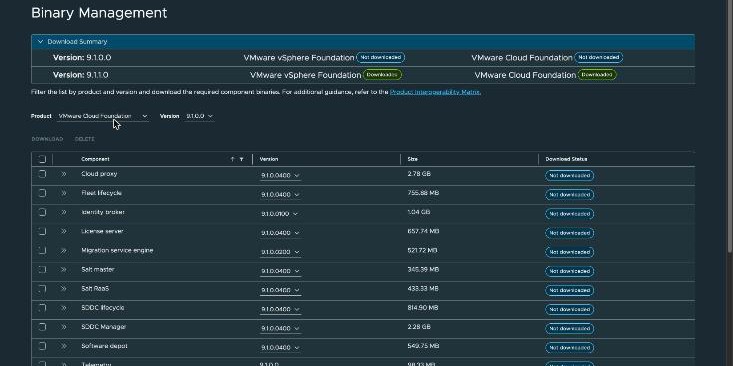733x366 pixels.
Task: Expand the License server row details
Action: [64, 231]
